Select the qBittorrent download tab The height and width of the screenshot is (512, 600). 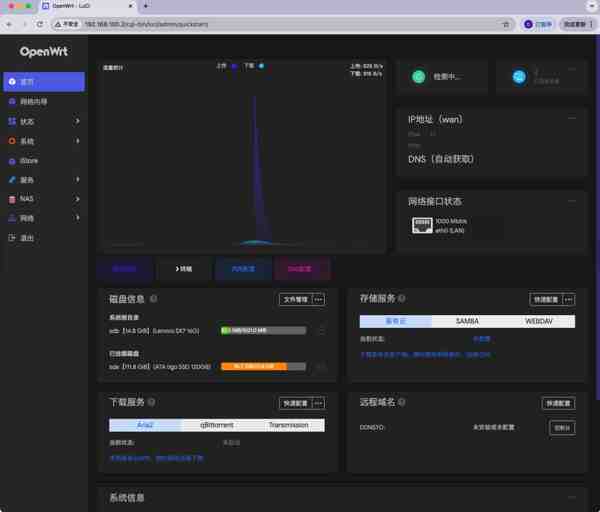pos(217,425)
